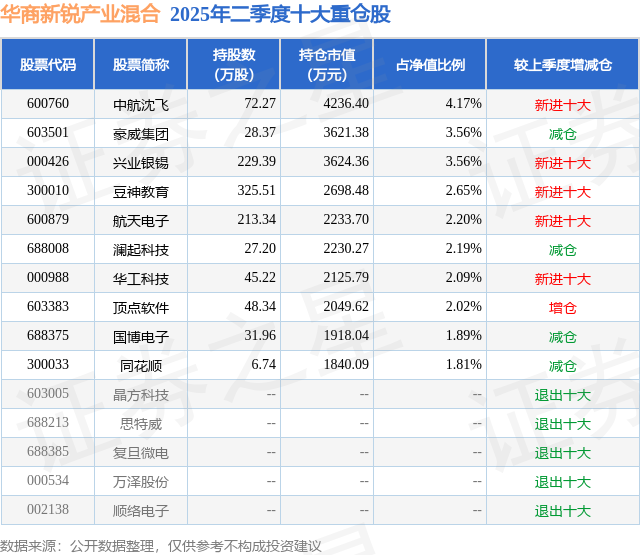Open stock code 688213 思特威 row
The image size is (640, 555).
(320, 424)
